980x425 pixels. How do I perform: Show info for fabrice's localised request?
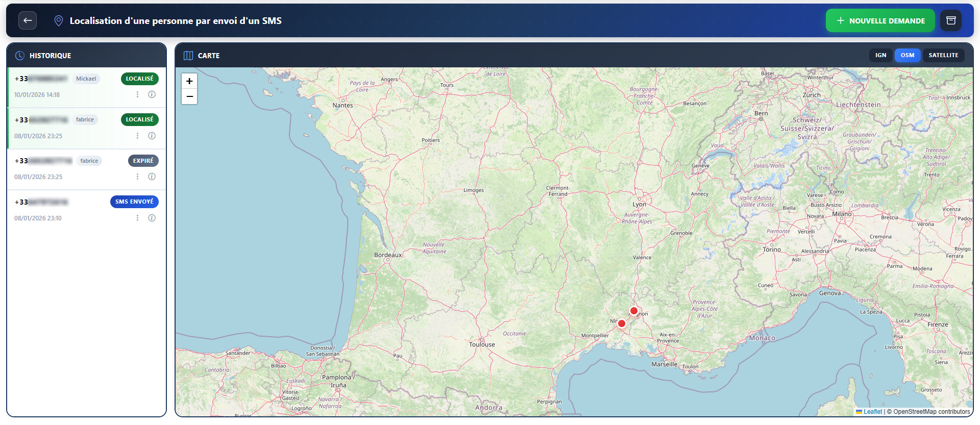pyautogui.click(x=152, y=136)
